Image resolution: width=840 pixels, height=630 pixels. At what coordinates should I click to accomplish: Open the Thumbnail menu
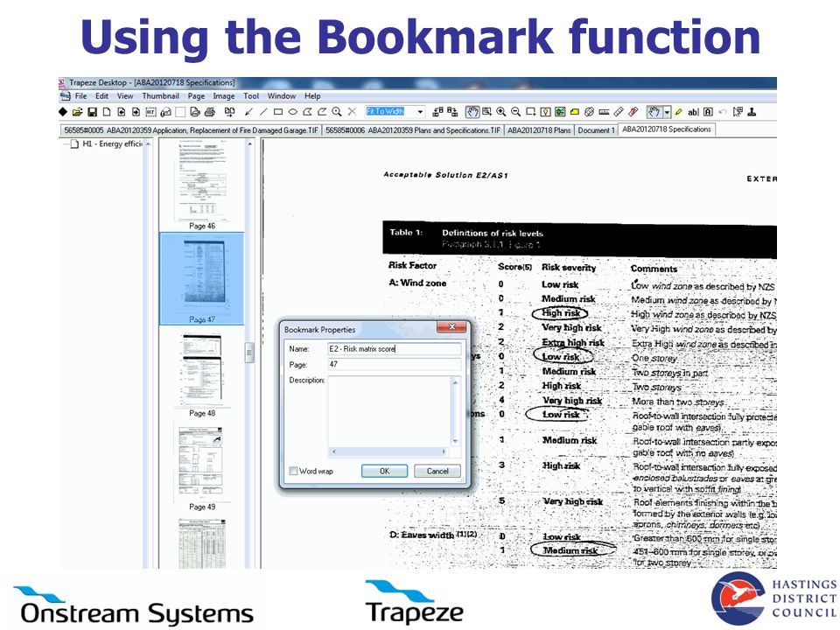coord(160,96)
